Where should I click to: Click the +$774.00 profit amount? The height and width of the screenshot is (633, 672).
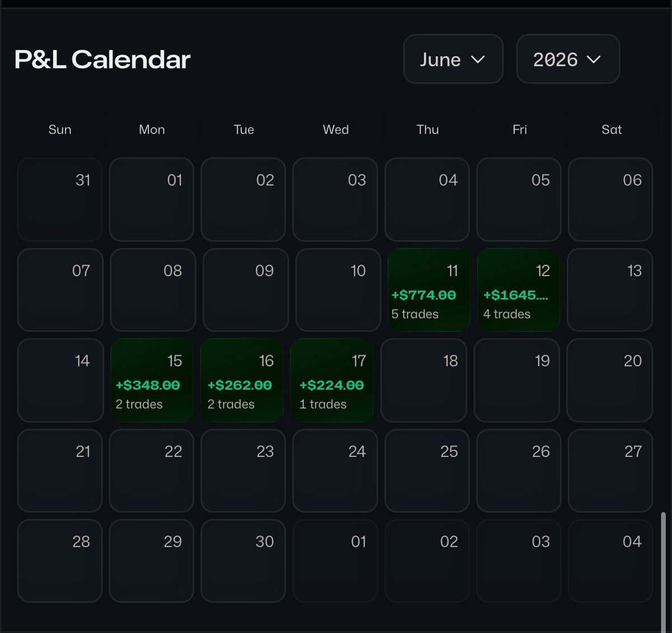point(424,295)
